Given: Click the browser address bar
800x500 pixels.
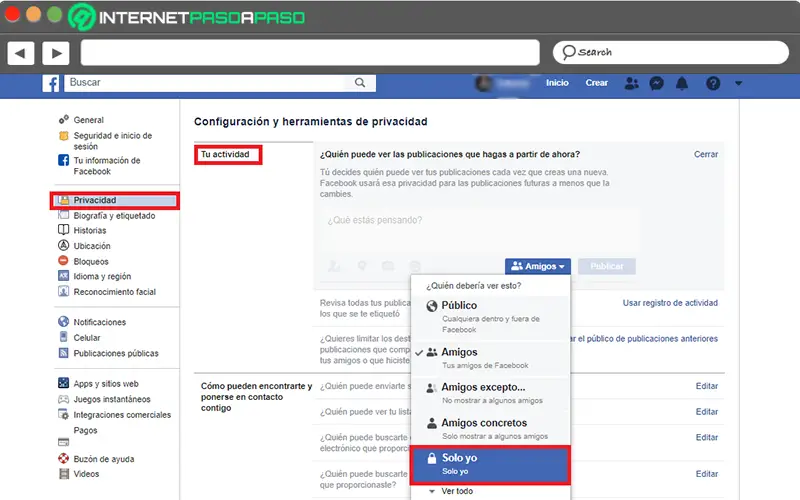Looking at the screenshot, I should (310, 53).
